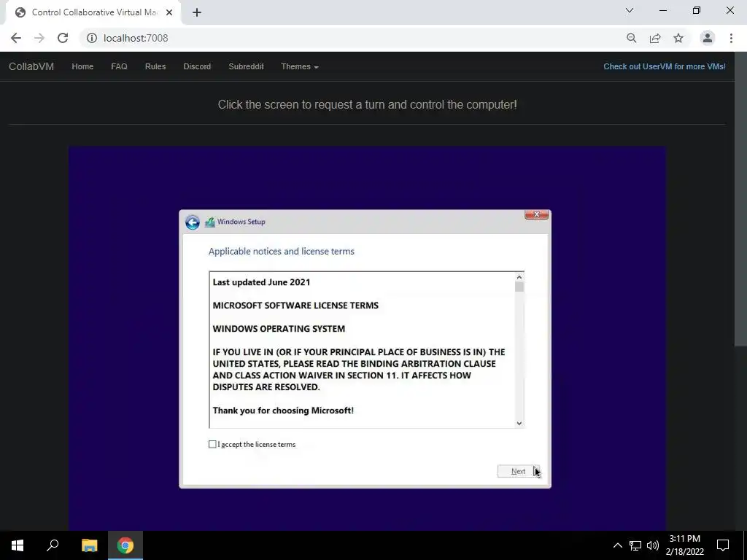Open the network tray icon

[635, 545]
